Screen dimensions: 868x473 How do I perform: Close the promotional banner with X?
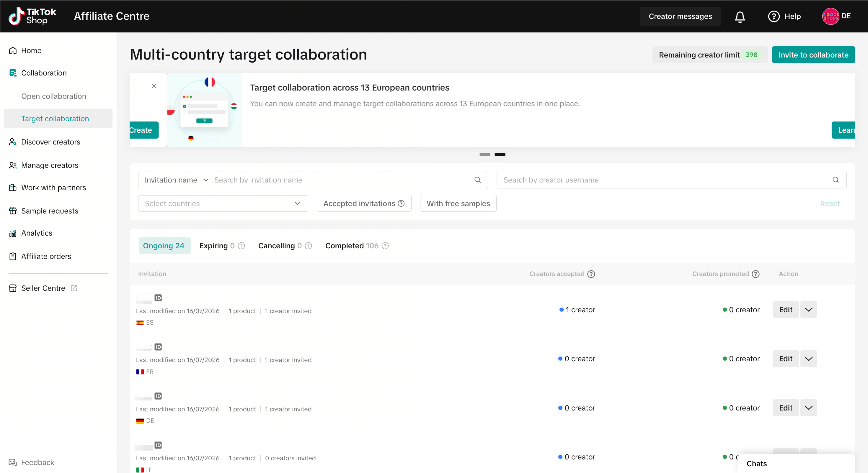(154, 86)
